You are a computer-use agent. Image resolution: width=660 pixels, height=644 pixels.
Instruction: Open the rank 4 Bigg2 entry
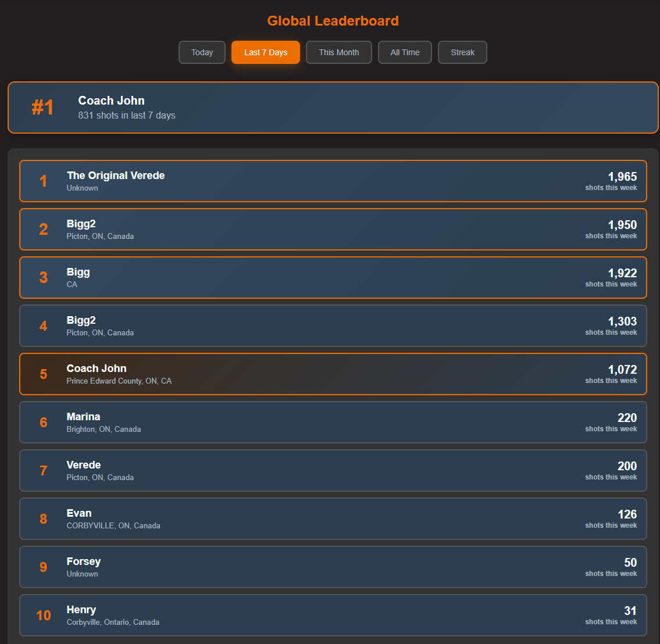pos(330,325)
